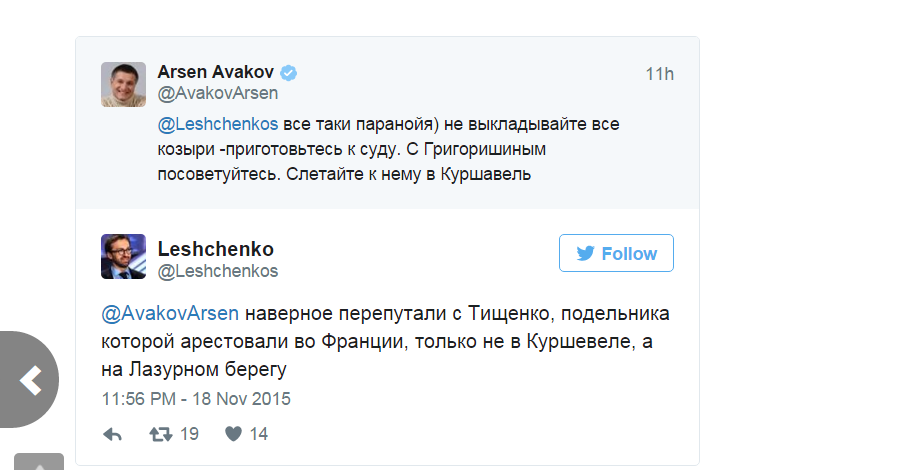Screen dimensions: 918x470
Task: Click the @Leshchenkos mention in Avakov's tweet
Action: [x=217, y=125]
